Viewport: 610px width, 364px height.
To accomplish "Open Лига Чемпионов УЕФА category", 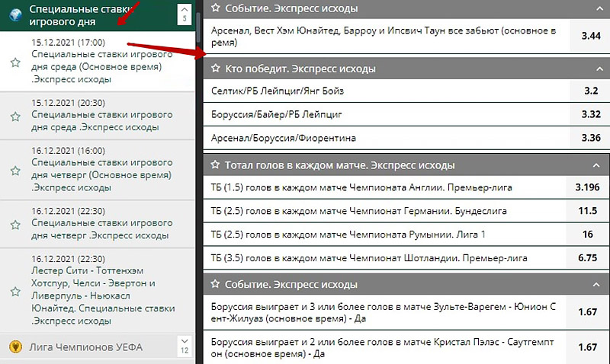I will tap(86, 347).
